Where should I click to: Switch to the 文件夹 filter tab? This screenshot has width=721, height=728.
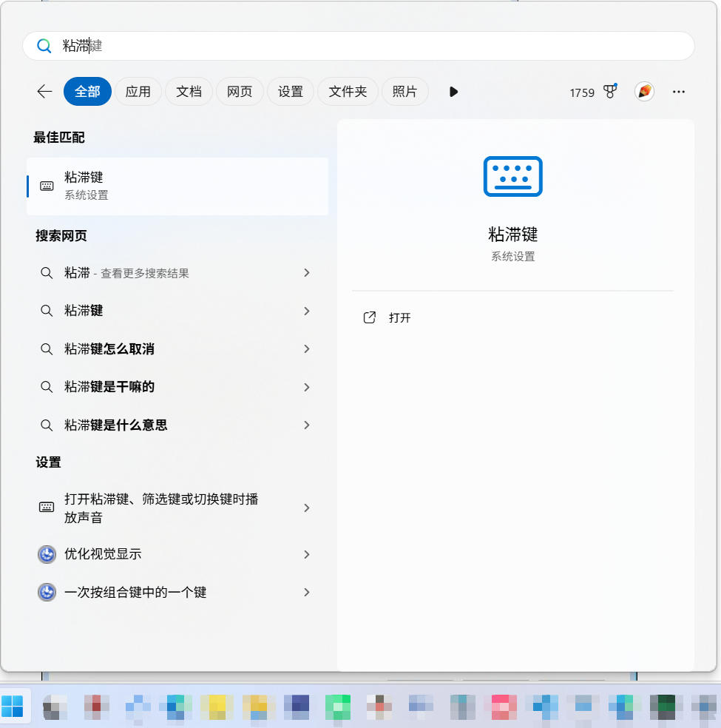coord(348,92)
